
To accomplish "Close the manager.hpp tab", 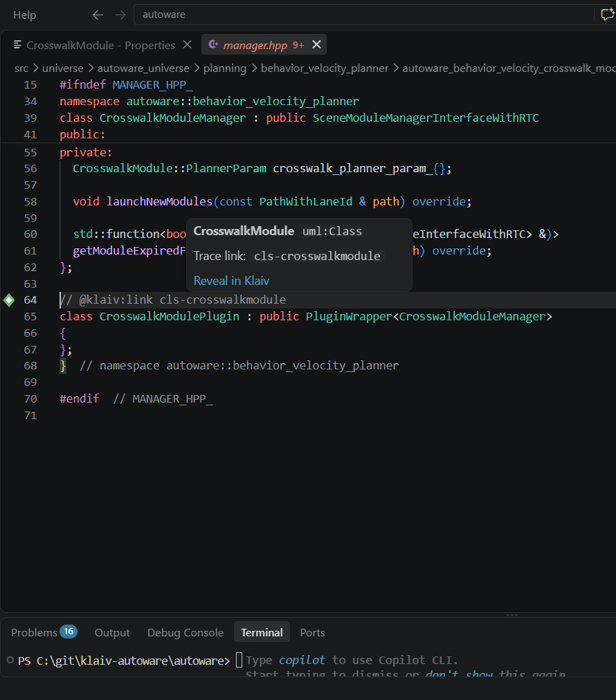I will pyautogui.click(x=317, y=45).
